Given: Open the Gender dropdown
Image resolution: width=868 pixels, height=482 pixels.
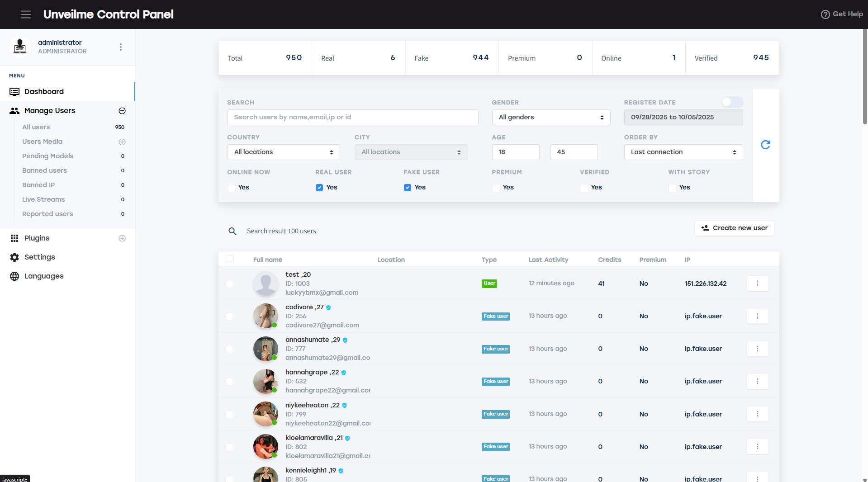Looking at the screenshot, I should [550, 117].
